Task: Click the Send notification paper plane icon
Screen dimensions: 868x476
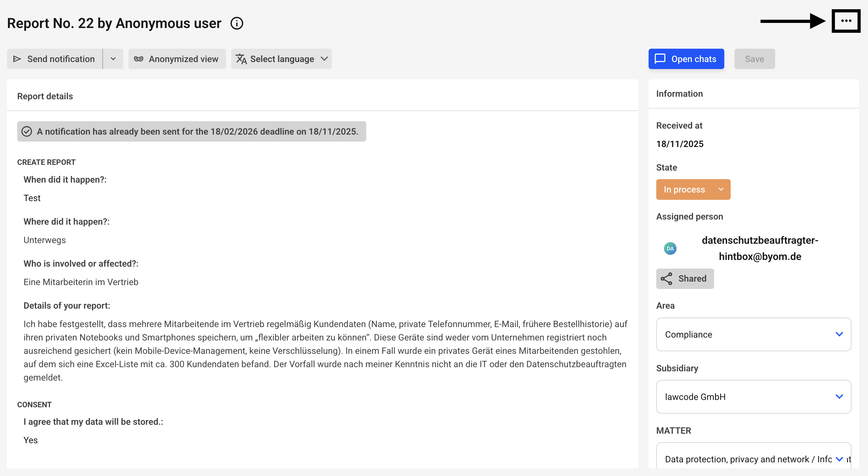Action: pos(17,59)
